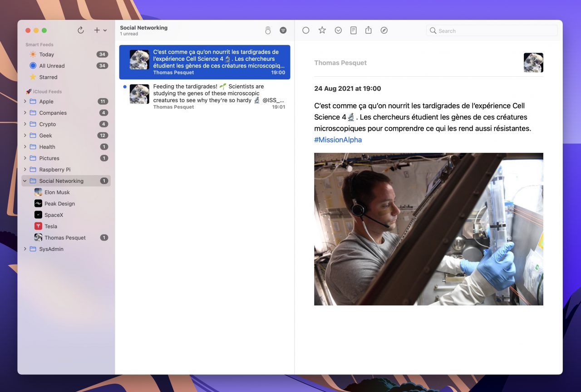The image size is (581, 392).
Task: Select the Raspberry Pi folder row
Action: (x=66, y=170)
